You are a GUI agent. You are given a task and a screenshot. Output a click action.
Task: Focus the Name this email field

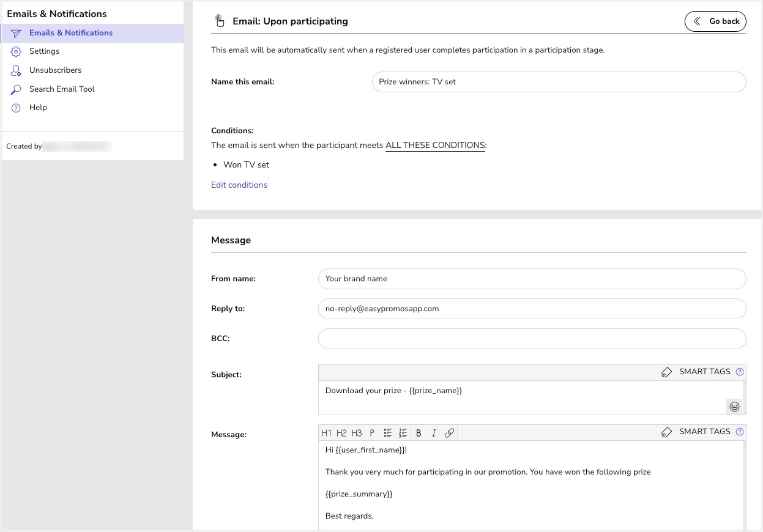pyautogui.click(x=559, y=82)
